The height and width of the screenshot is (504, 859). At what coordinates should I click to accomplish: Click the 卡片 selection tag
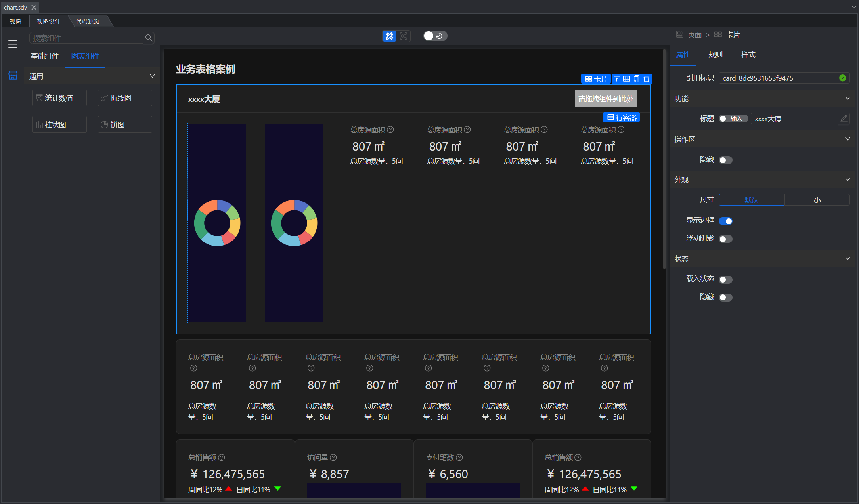pos(596,79)
